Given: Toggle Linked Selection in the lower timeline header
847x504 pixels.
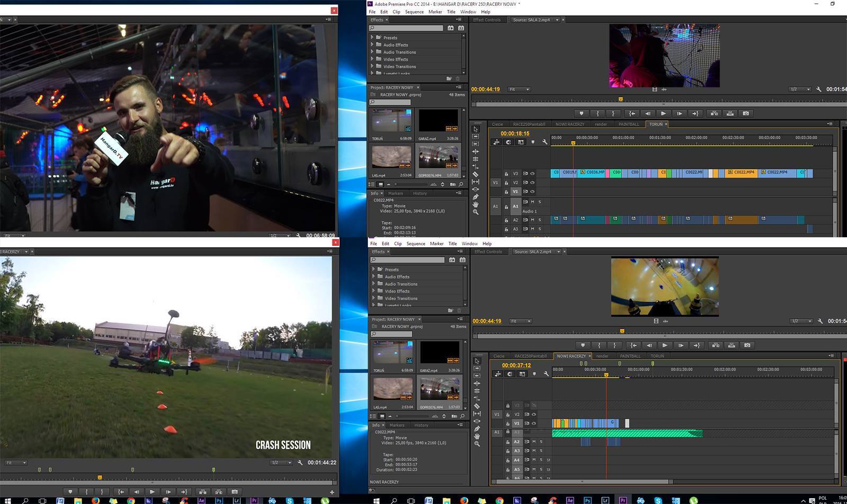Looking at the screenshot, I should 522,374.
